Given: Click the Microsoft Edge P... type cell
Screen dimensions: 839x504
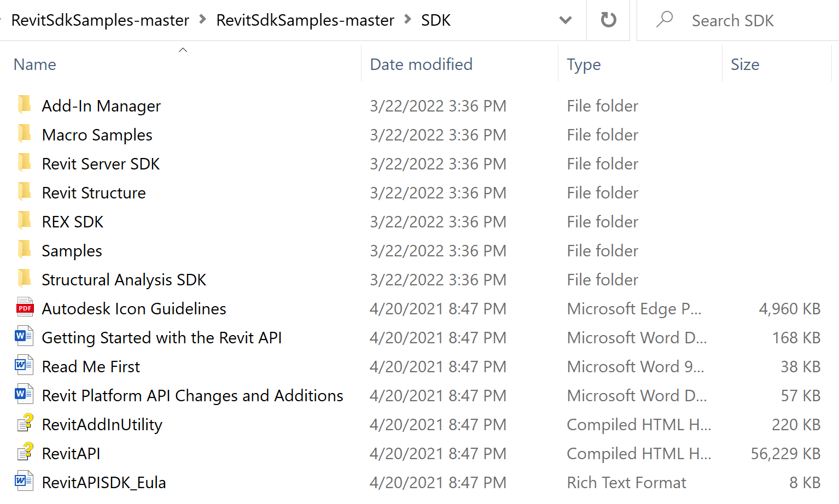Looking at the screenshot, I should 634,308.
